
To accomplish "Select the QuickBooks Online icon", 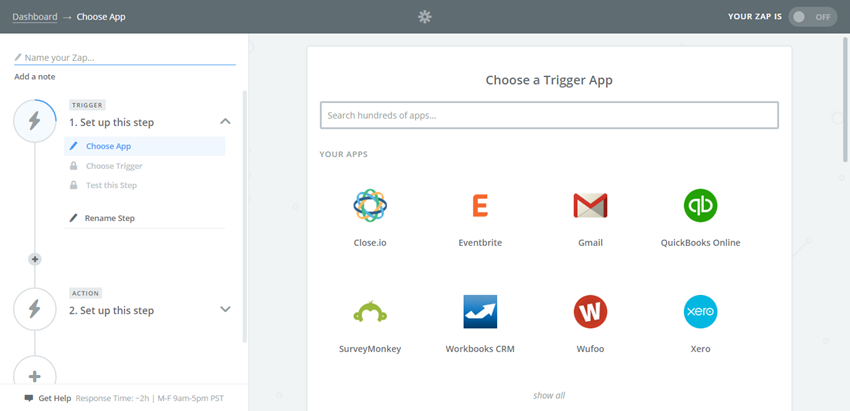I will pos(700,206).
